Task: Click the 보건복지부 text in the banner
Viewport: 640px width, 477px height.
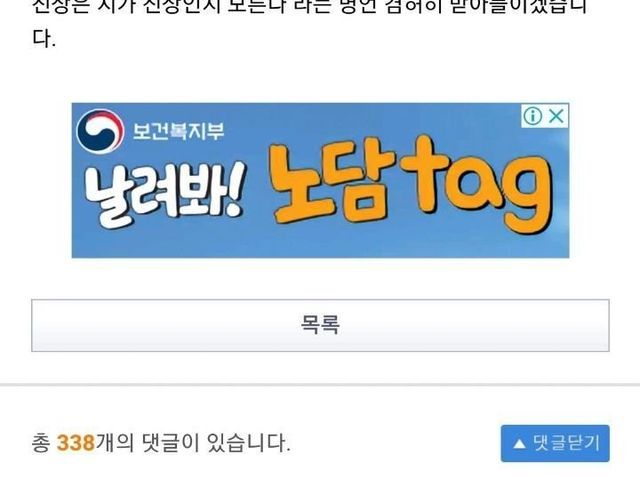Action: point(178,131)
